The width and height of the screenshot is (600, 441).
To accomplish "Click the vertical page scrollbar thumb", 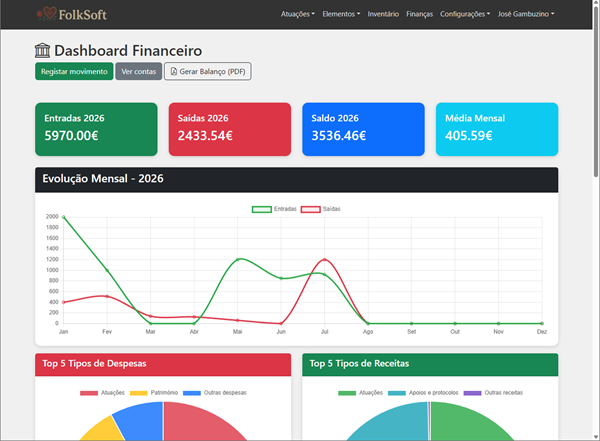I will pos(596,92).
